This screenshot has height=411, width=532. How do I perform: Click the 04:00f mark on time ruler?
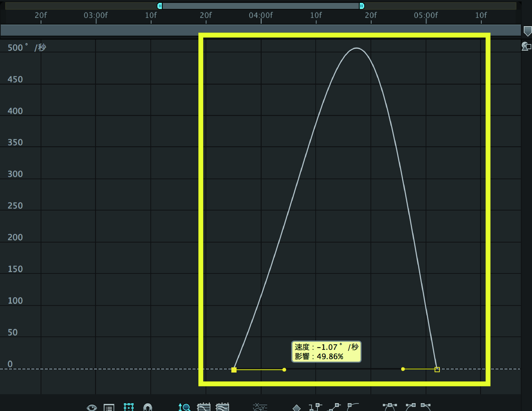[261, 17]
